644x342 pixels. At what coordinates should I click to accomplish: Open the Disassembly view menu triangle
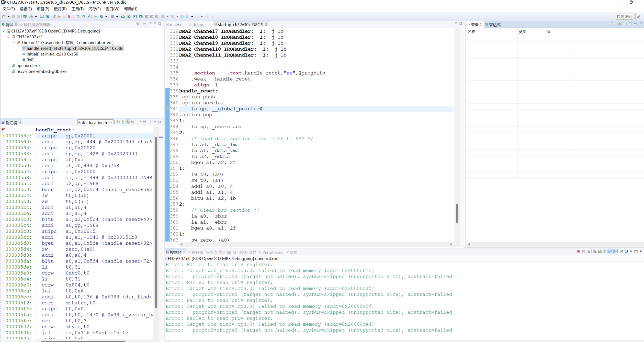(150, 121)
